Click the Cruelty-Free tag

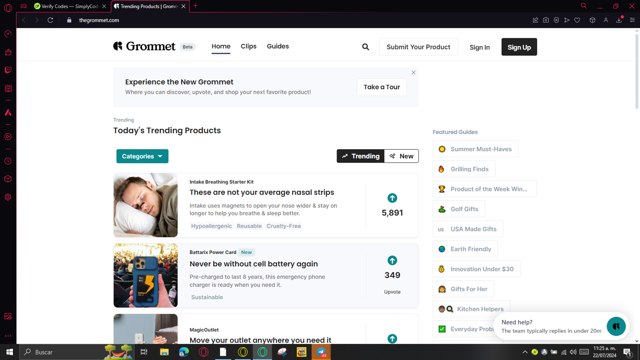pyautogui.click(x=284, y=226)
